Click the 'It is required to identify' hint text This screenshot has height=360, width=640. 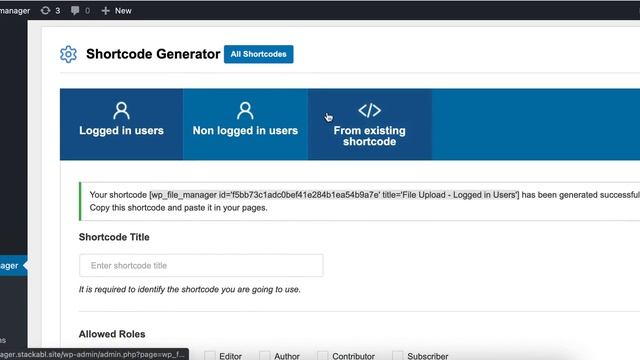[189, 289]
